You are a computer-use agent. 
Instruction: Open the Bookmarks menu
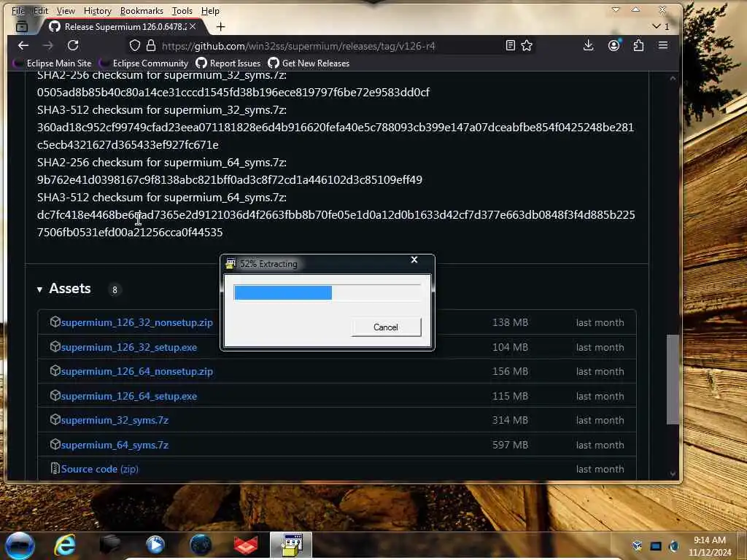click(142, 10)
